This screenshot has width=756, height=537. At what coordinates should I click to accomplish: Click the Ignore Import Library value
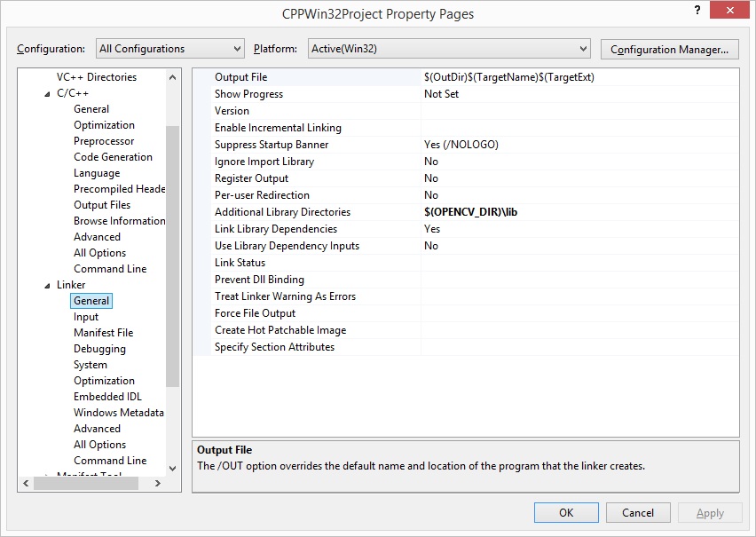coord(431,162)
